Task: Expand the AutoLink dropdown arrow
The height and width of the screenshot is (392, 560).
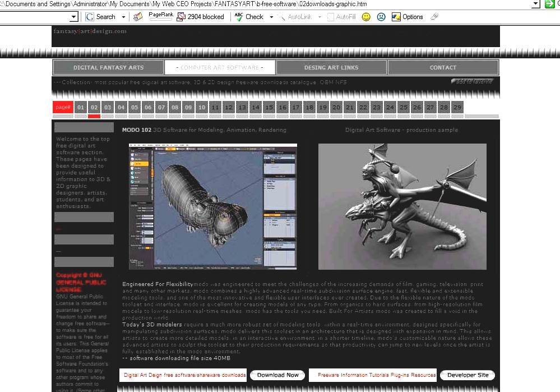Action: (x=320, y=17)
